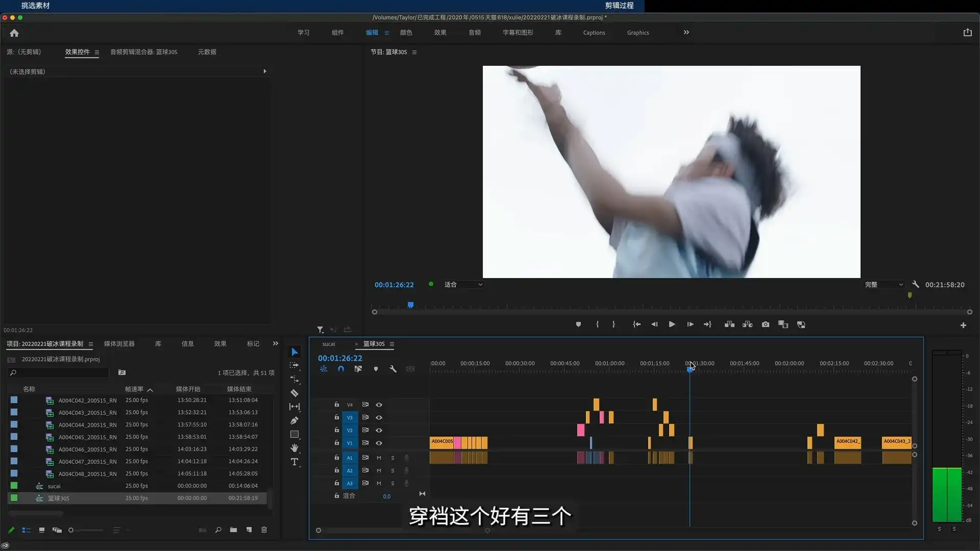Viewport: 980px width, 551px height.
Task: Mute audio track A1
Action: (x=379, y=458)
